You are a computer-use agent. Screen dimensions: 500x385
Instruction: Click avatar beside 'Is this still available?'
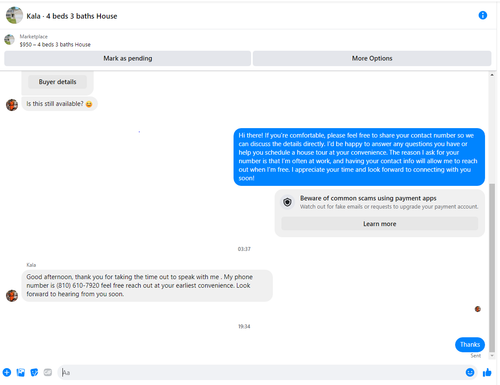(x=12, y=105)
